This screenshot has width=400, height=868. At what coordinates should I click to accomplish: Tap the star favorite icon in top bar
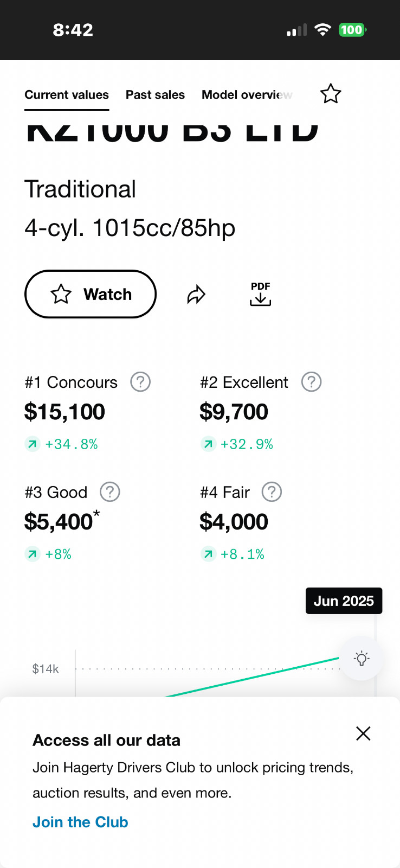click(x=331, y=94)
